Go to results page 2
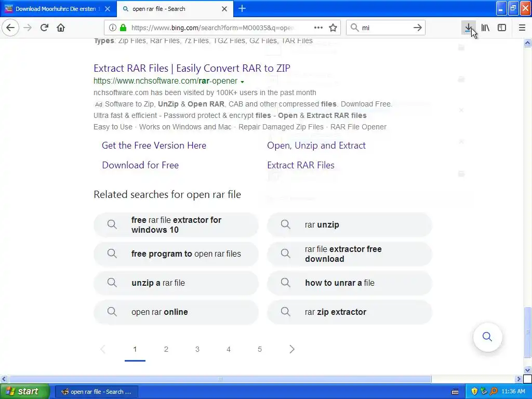The height and width of the screenshot is (399, 532). pyautogui.click(x=166, y=349)
